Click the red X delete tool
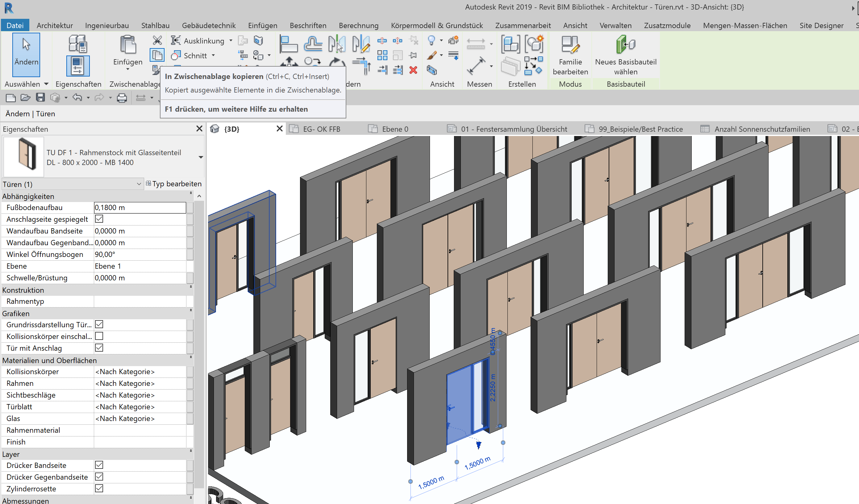This screenshot has width=859, height=504. point(413,70)
